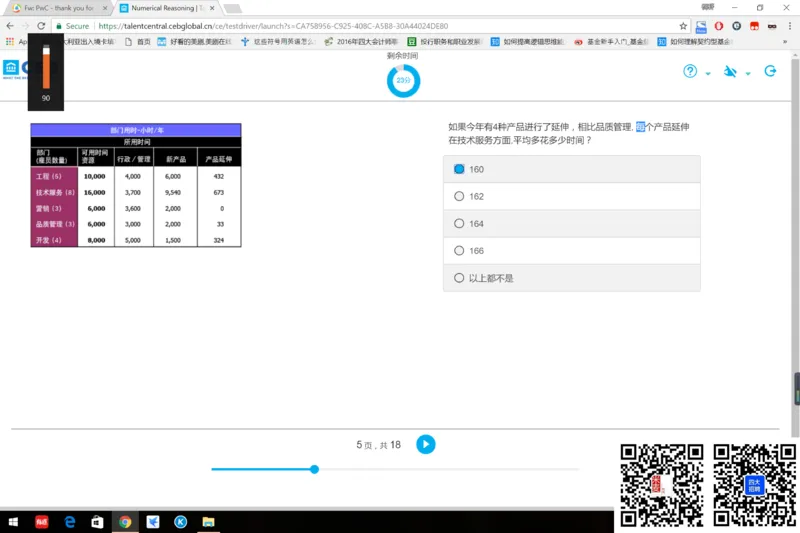Click the remaining time 23分 circle
Image resolution: width=800 pixels, height=533 pixels.
point(403,81)
